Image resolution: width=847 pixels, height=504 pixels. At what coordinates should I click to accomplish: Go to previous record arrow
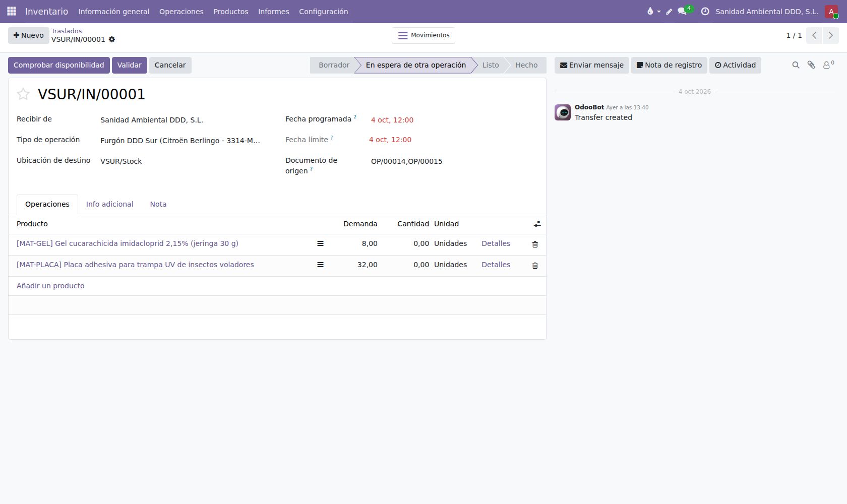click(814, 35)
